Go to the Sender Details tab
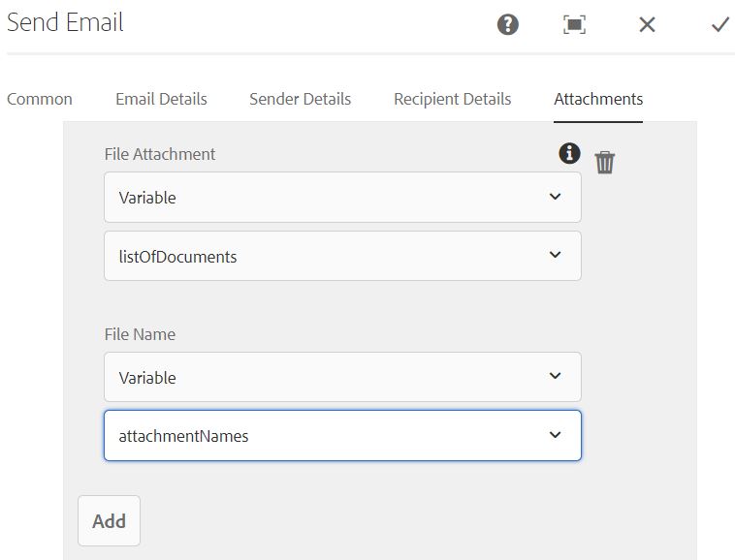Image resolution: width=735 pixels, height=560 pixels. [x=300, y=99]
